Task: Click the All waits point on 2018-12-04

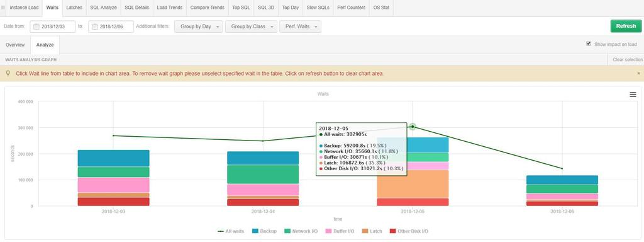Action: [x=263, y=141]
